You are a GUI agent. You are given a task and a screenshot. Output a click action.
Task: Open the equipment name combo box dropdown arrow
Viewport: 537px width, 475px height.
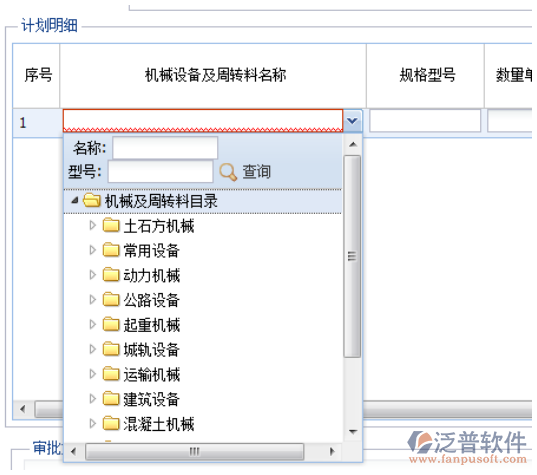[x=352, y=121]
